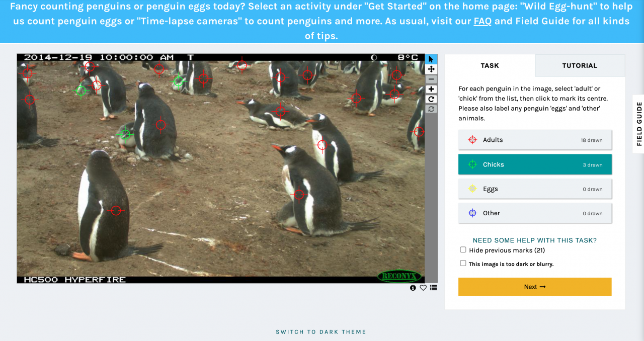
Task: Open image metadata info icon
Action: coord(413,288)
